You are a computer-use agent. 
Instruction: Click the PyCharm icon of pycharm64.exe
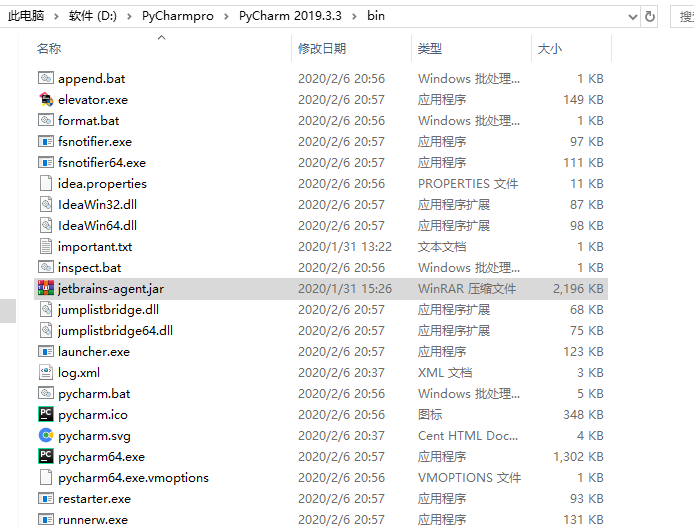tap(46, 456)
